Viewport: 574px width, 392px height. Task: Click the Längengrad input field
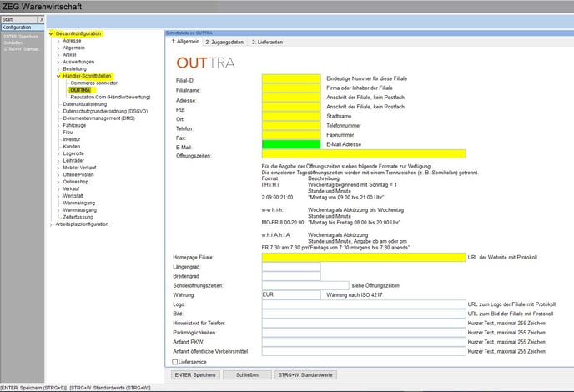tap(291, 267)
